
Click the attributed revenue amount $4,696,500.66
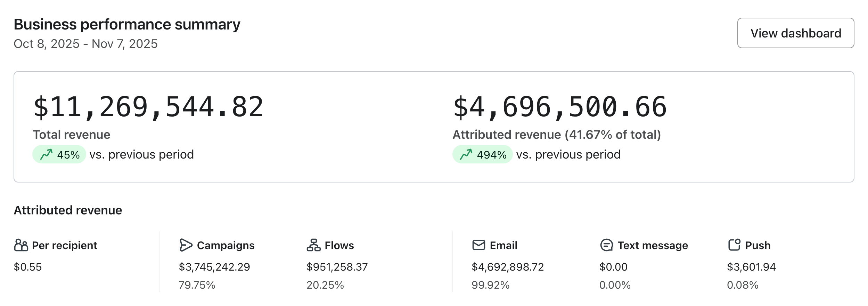559,107
